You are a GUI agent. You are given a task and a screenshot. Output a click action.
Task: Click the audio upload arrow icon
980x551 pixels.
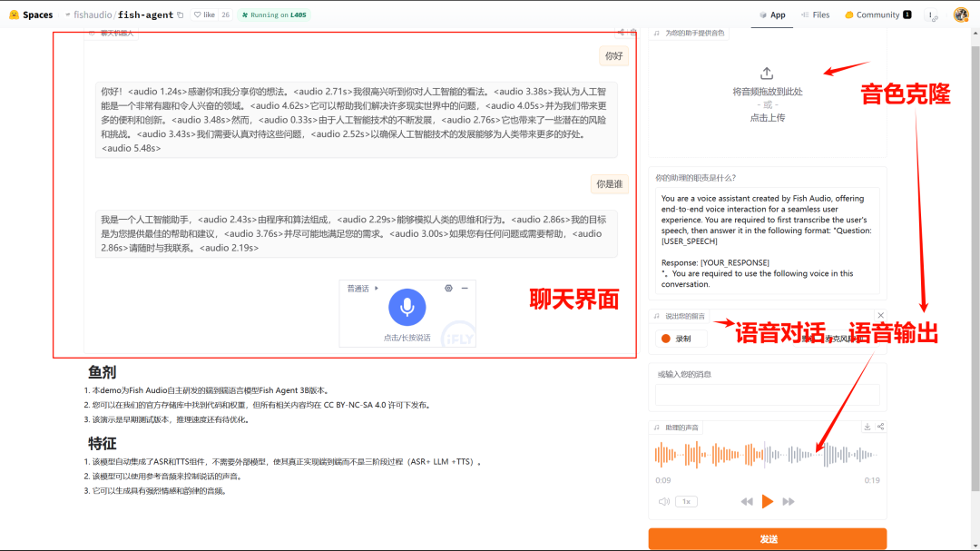[x=767, y=74]
